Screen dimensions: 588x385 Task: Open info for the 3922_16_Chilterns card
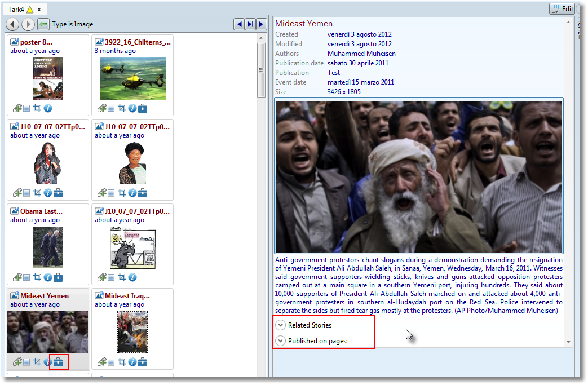(x=132, y=108)
